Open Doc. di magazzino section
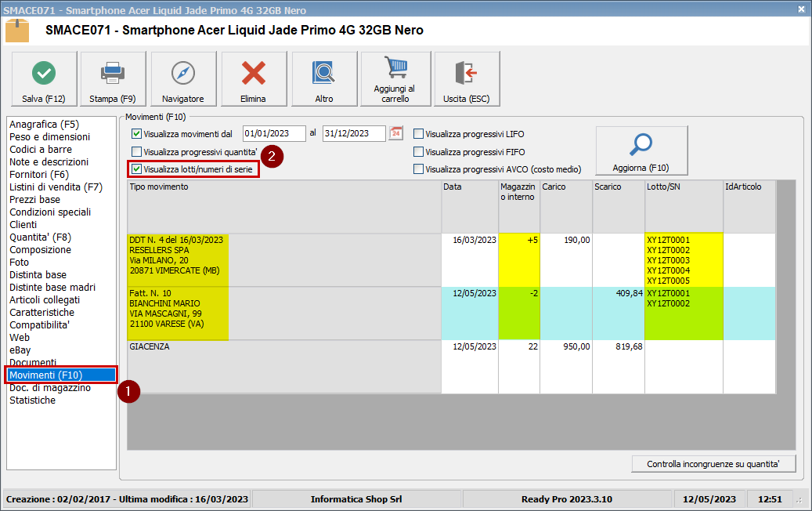 pos(49,388)
